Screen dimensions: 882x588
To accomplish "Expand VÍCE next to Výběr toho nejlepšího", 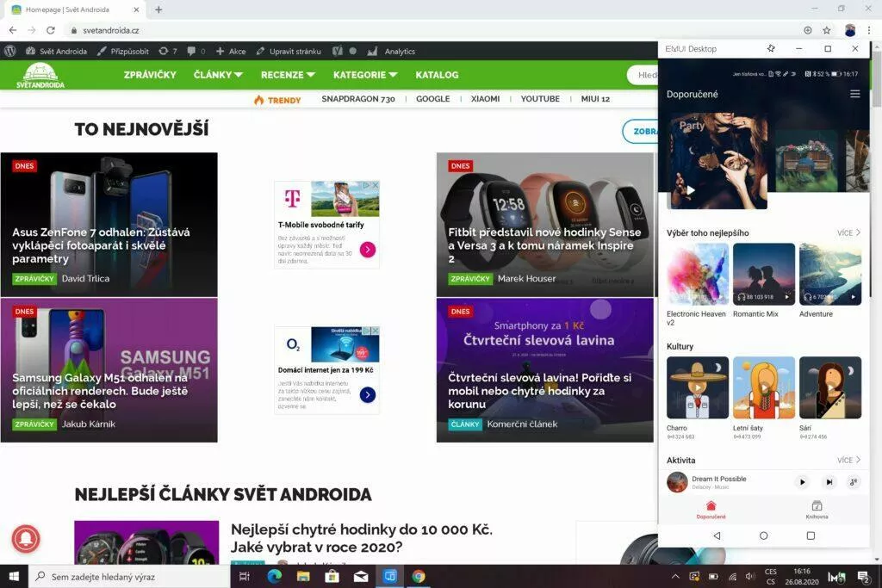I will pyautogui.click(x=848, y=232).
